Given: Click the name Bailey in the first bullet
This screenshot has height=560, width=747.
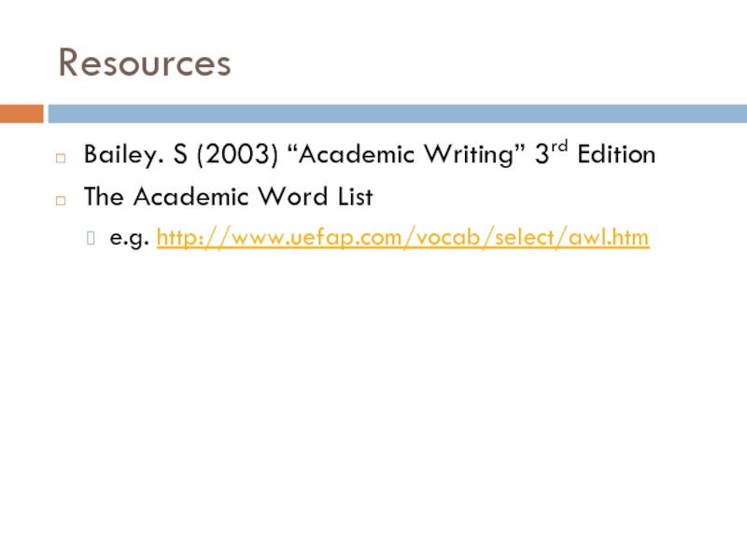Looking at the screenshot, I should (112, 155).
